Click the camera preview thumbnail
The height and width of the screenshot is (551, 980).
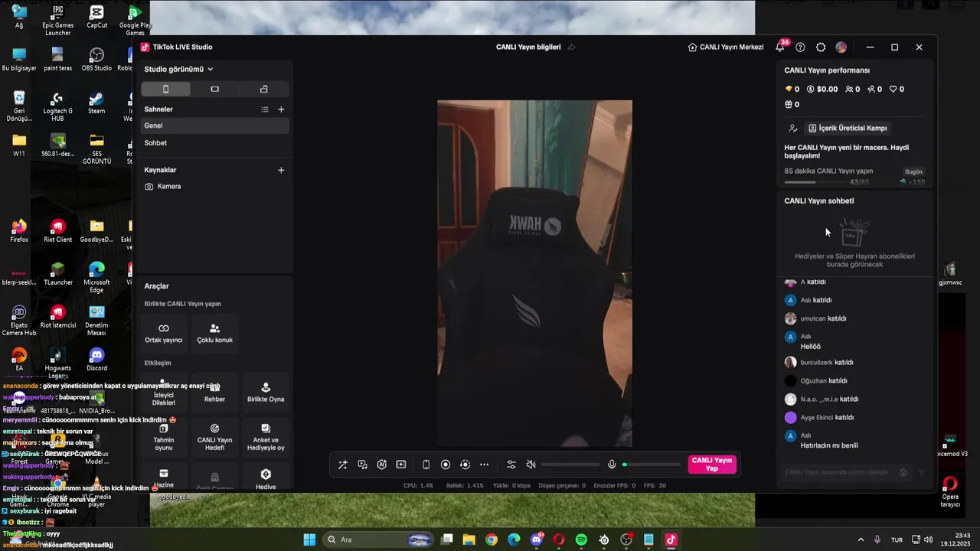(x=534, y=273)
